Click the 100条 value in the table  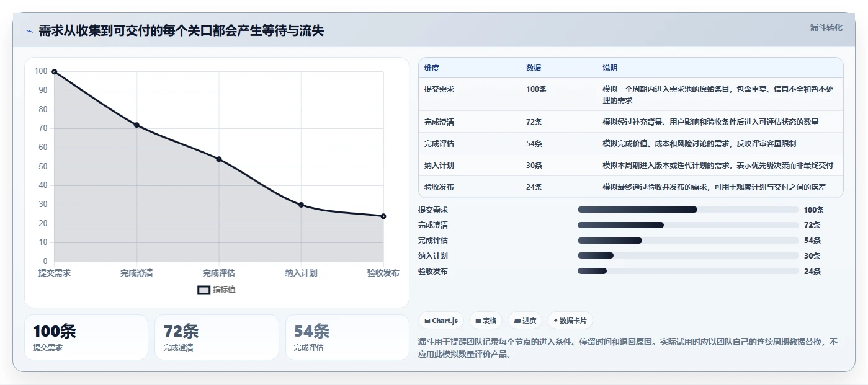536,89
